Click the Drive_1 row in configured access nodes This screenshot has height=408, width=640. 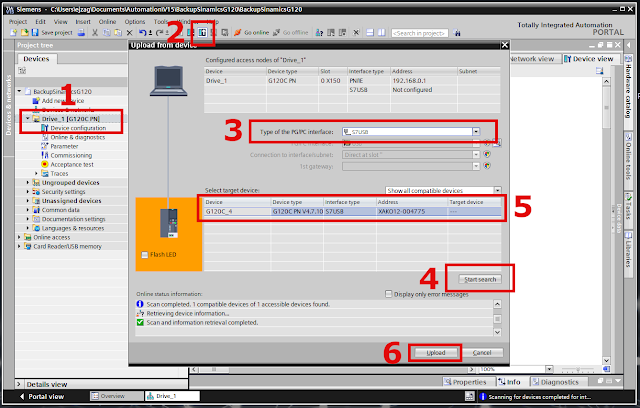coord(352,81)
